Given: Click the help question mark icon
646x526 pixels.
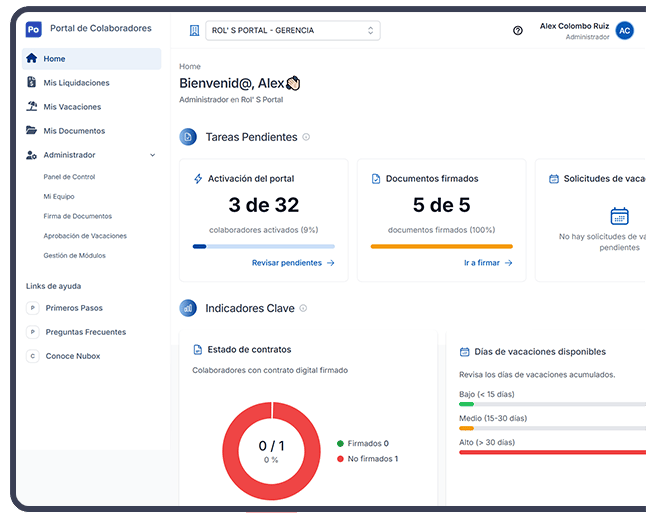Looking at the screenshot, I should (x=517, y=31).
